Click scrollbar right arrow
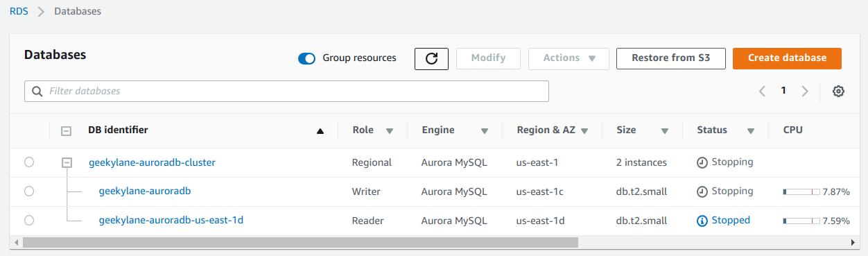 pos(853,243)
